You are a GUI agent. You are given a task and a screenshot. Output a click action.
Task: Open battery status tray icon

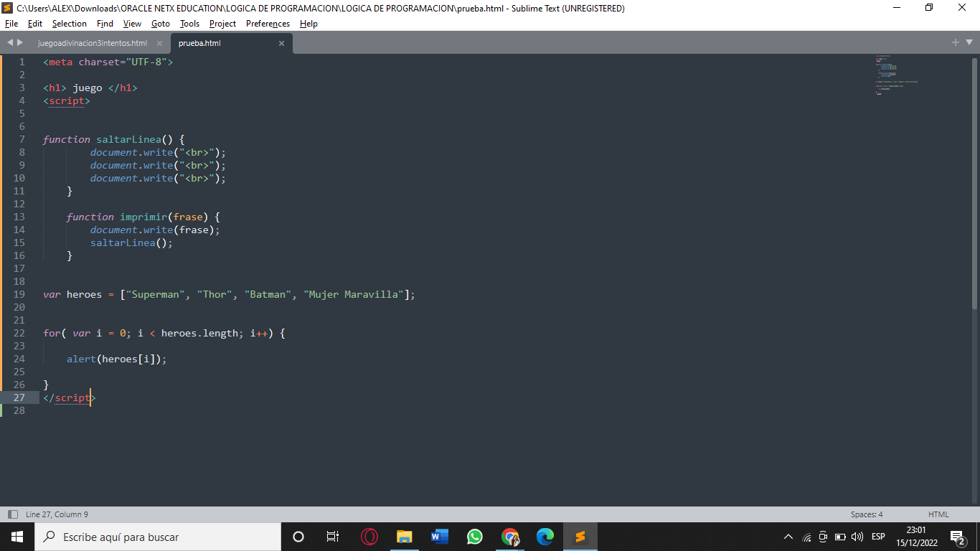pyautogui.click(x=840, y=537)
